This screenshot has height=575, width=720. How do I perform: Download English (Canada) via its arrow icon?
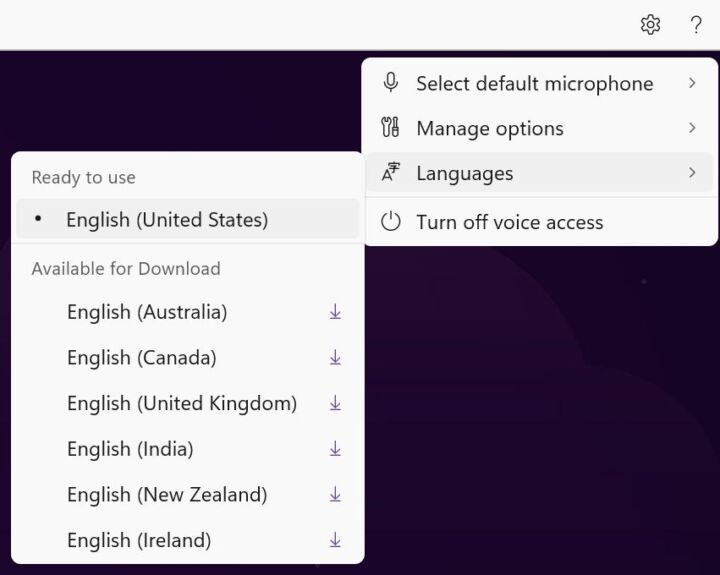pyautogui.click(x=335, y=357)
